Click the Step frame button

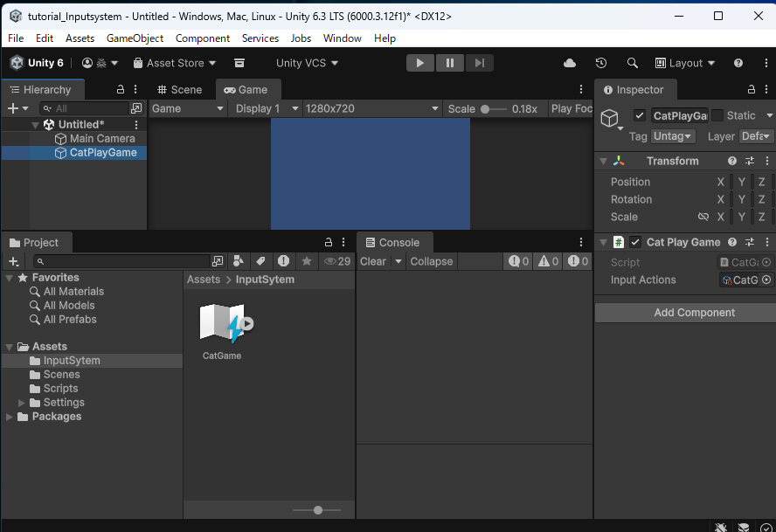(479, 63)
